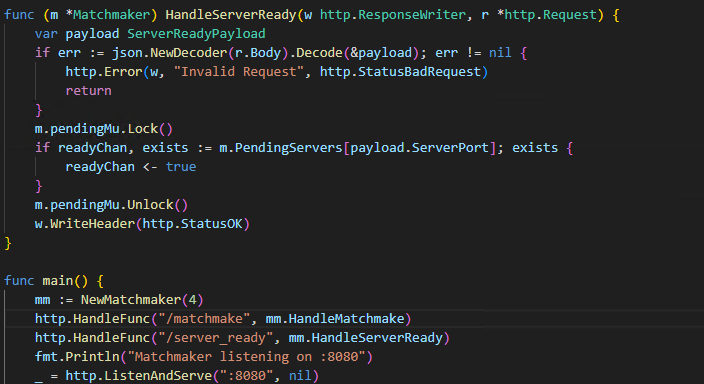This screenshot has width=704, height=384.
Task: Click the *http.Request parameter type
Action: point(547,15)
